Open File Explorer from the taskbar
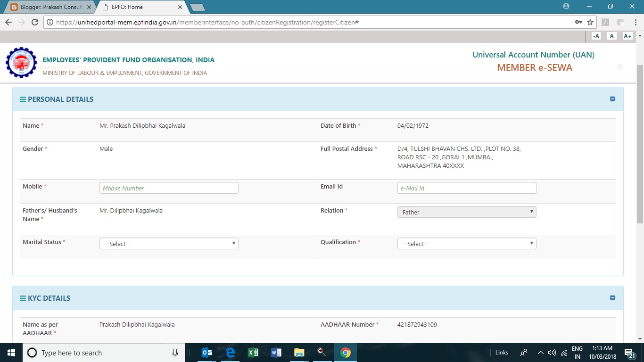644x362 pixels. pos(299,353)
